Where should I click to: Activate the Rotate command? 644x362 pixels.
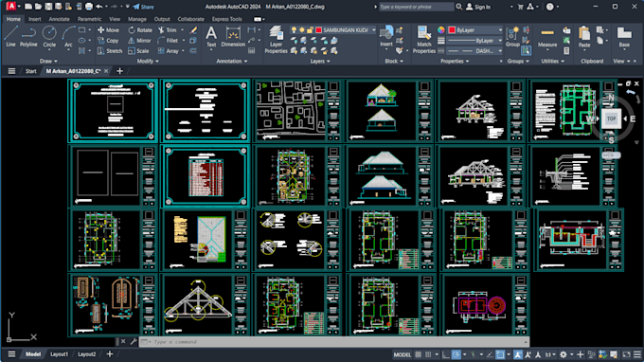(x=140, y=30)
